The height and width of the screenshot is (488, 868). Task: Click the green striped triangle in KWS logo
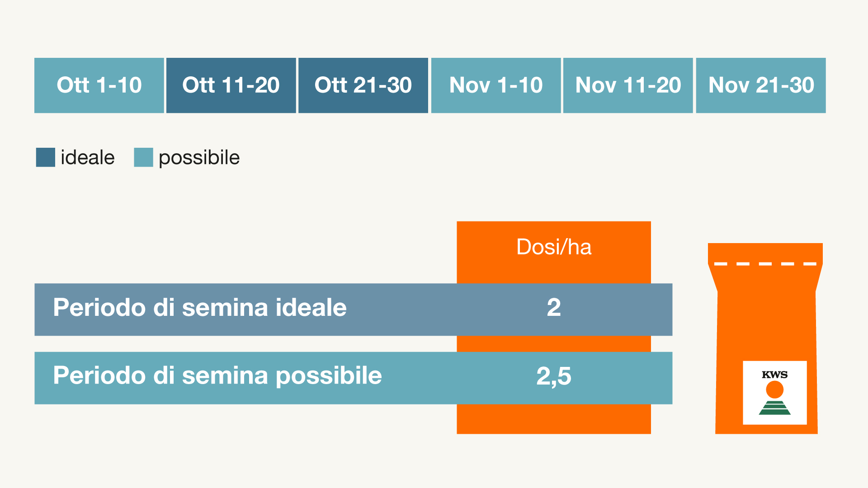click(x=774, y=408)
